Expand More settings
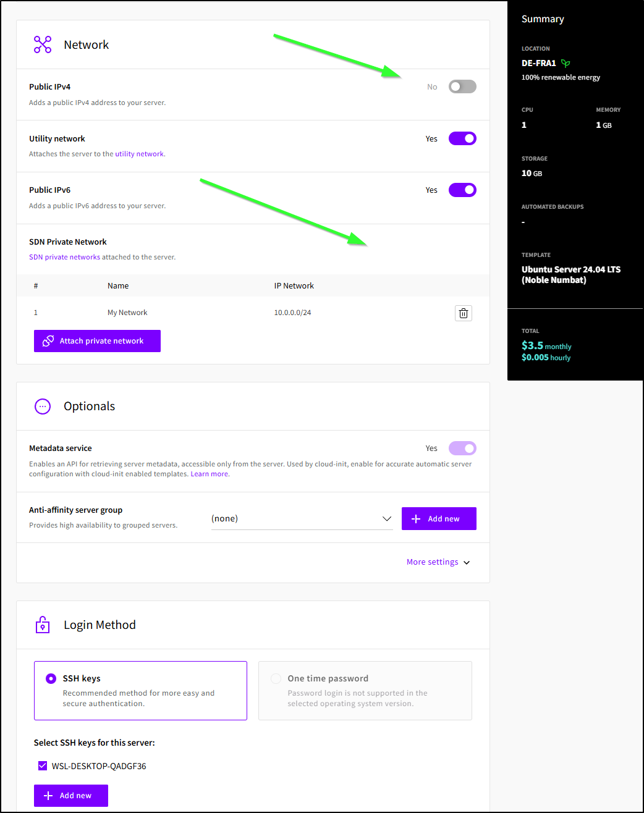 [x=438, y=562]
